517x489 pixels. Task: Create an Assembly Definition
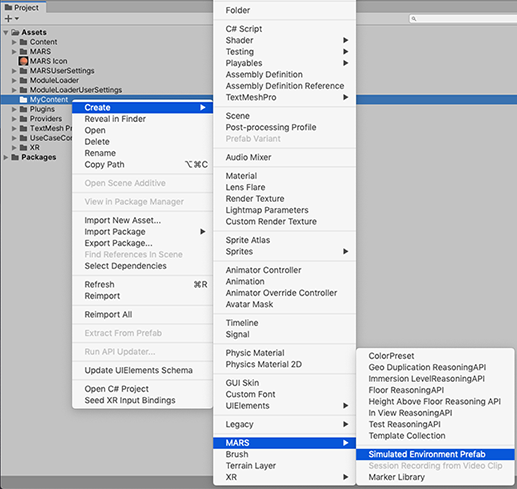285,74
